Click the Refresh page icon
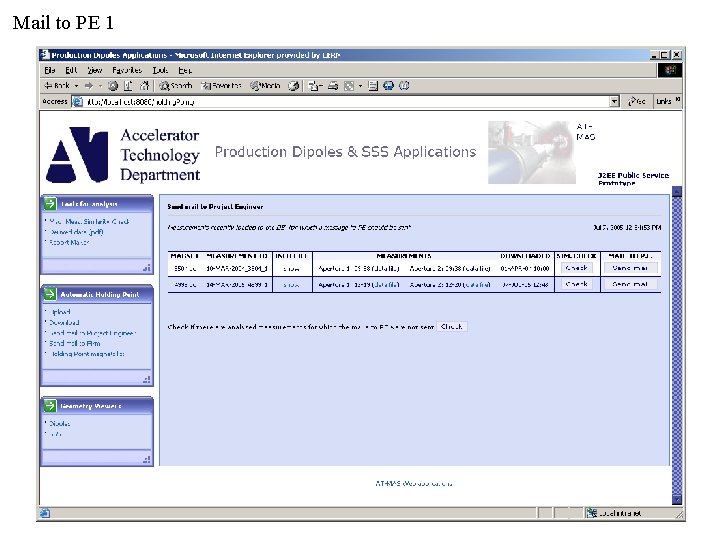The width and height of the screenshot is (720, 540). click(x=128, y=86)
